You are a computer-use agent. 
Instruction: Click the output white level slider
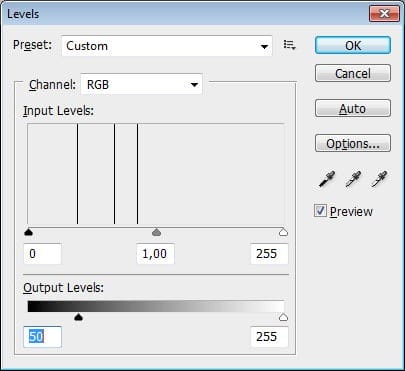pos(283,317)
